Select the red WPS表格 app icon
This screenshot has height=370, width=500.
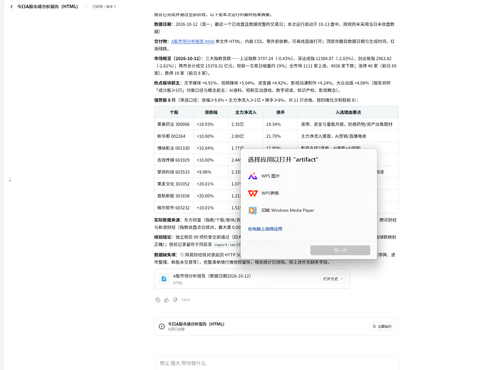pyautogui.click(x=253, y=193)
